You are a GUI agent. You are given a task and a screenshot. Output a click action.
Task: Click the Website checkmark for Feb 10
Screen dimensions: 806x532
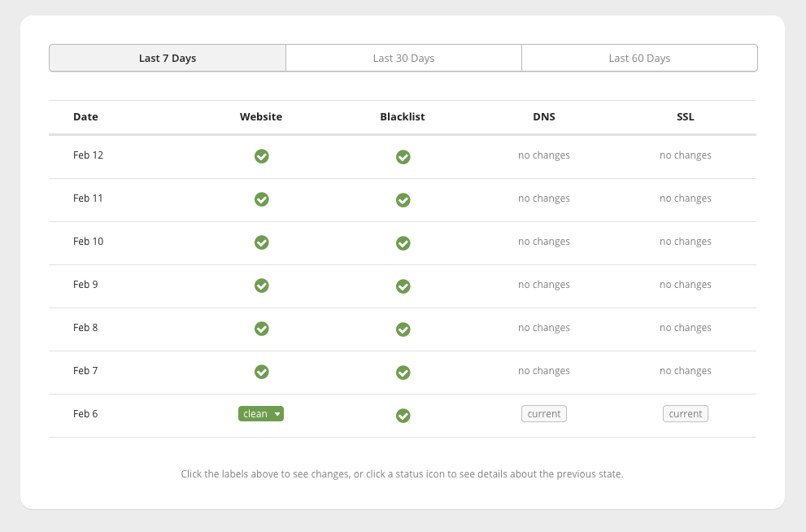pos(261,242)
